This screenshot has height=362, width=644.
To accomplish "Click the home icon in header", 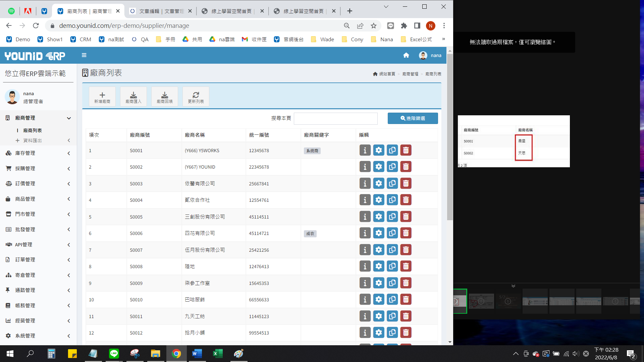I will 406,55.
